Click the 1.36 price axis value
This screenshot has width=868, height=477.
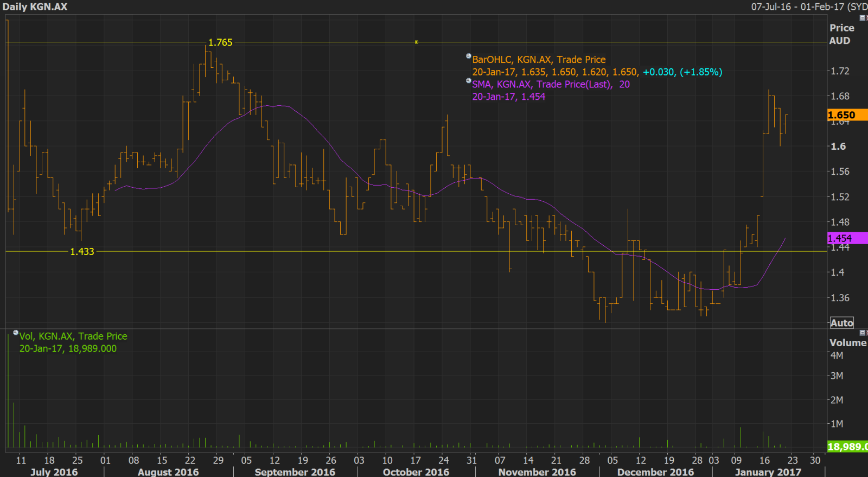(x=840, y=297)
